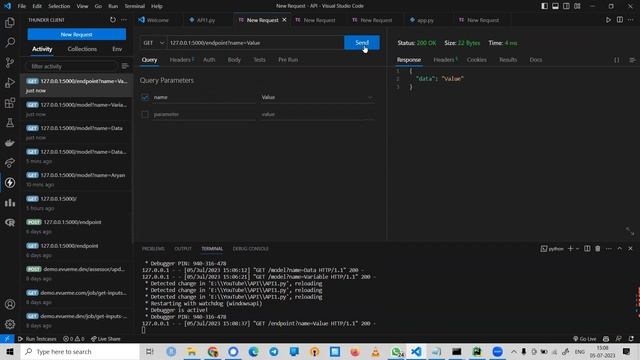Select the model?name=Aryan activity entry
This screenshot has width=640, height=360.
tap(76, 180)
